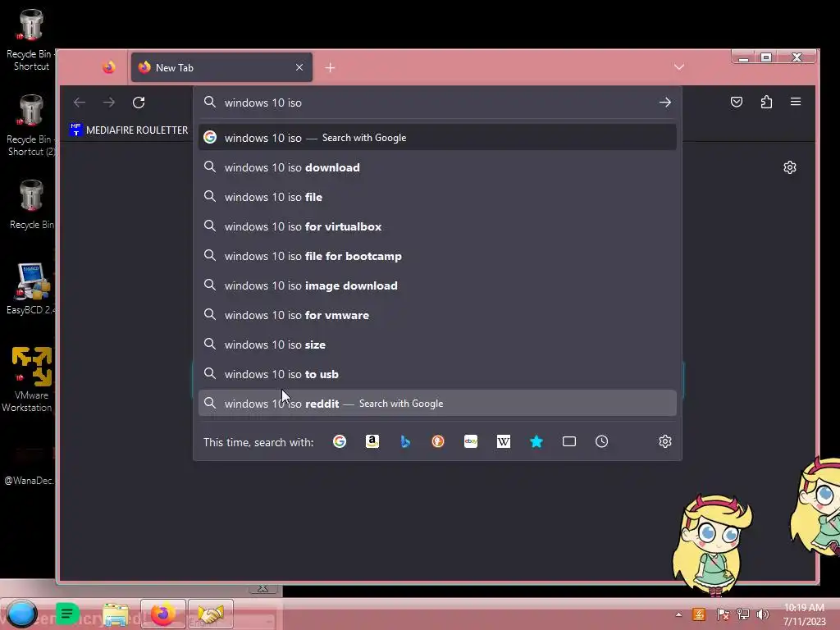Open the green notes app in taskbar
This screenshot has height=630, width=840.
point(67,614)
